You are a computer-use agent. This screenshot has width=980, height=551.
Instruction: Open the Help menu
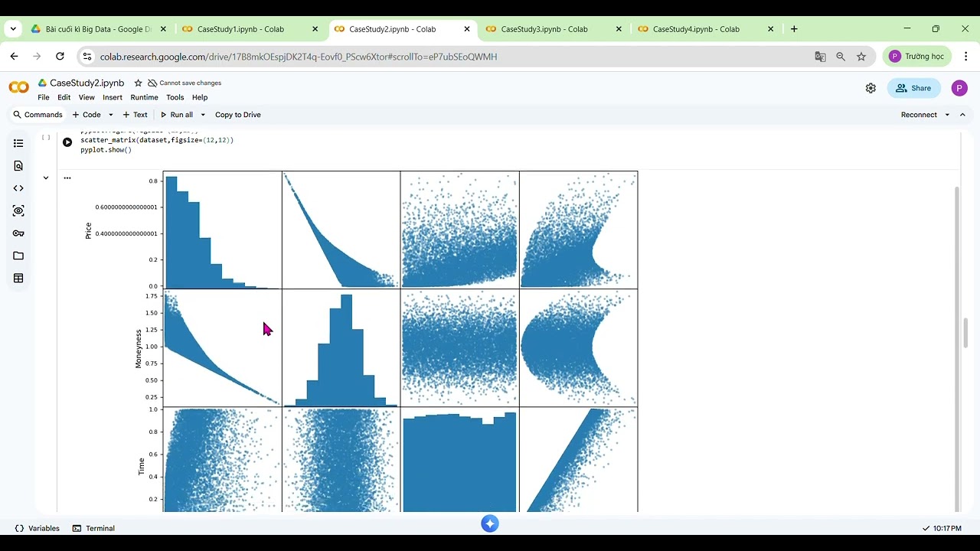click(x=200, y=97)
